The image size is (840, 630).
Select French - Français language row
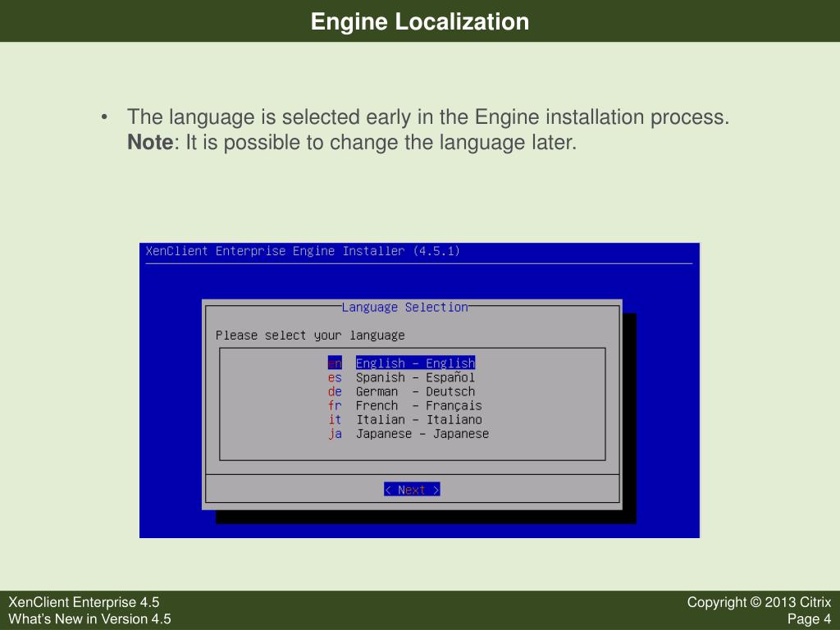pyautogui.click(x=404, y=405)
